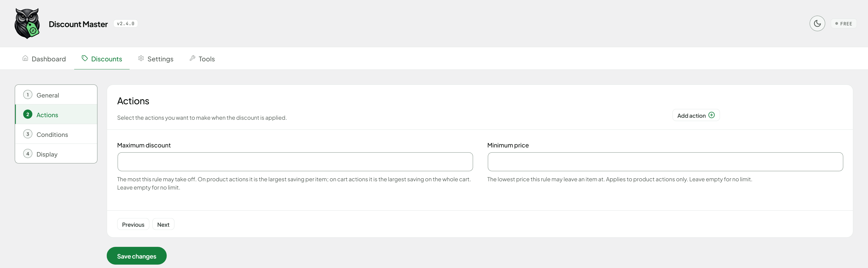This screenshot has width=868, height=268.
Task: Click the tag icon beside Discounts
Action: 84,58
